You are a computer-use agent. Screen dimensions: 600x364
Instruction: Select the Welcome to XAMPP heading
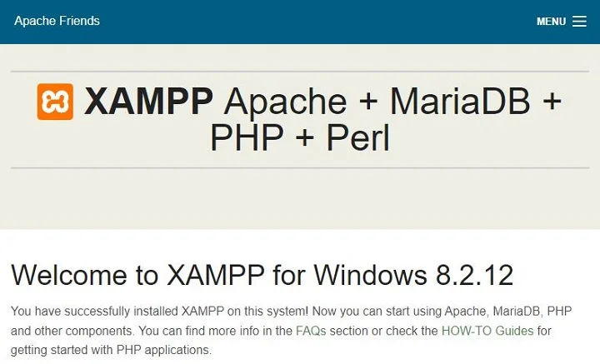(262, 274)
